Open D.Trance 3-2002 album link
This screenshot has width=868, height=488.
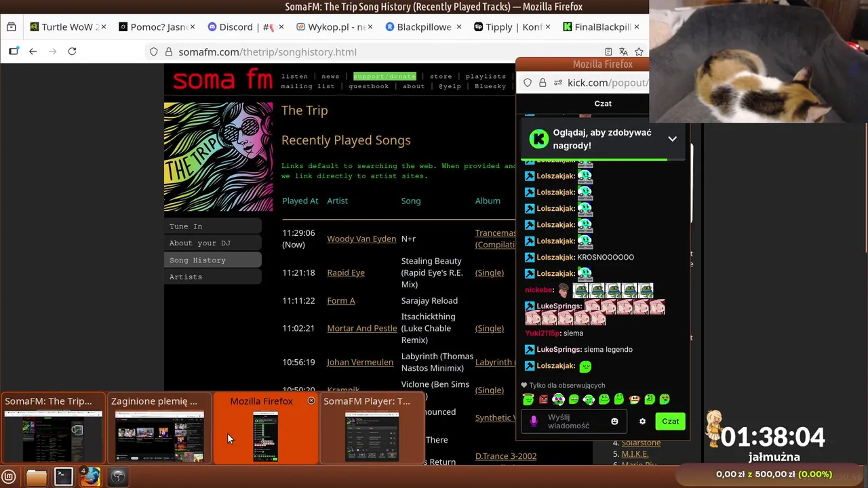506,455
